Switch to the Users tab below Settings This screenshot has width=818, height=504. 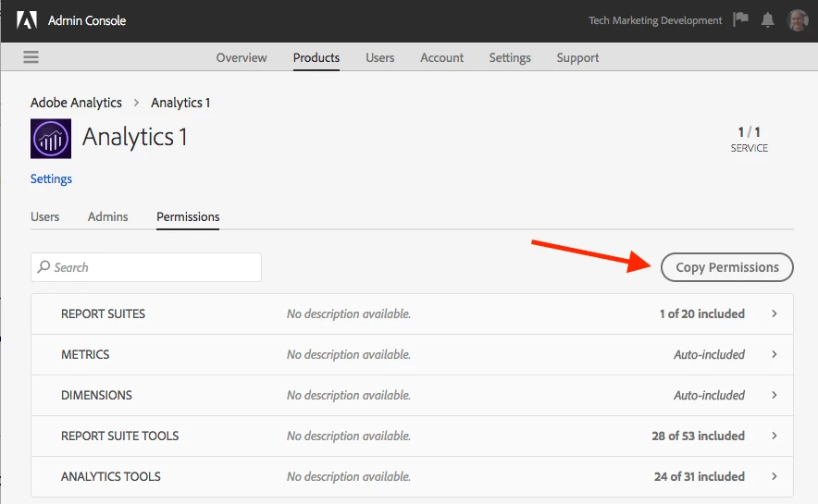click(44, 216)
